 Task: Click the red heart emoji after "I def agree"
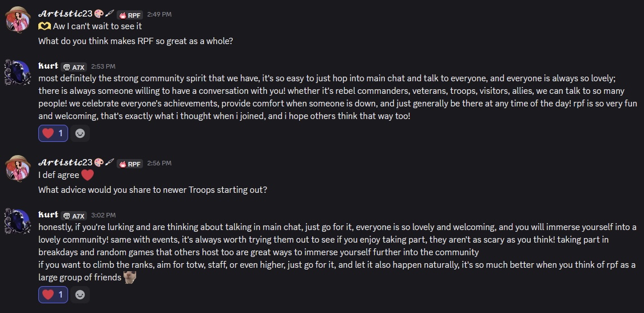(87, 175)
